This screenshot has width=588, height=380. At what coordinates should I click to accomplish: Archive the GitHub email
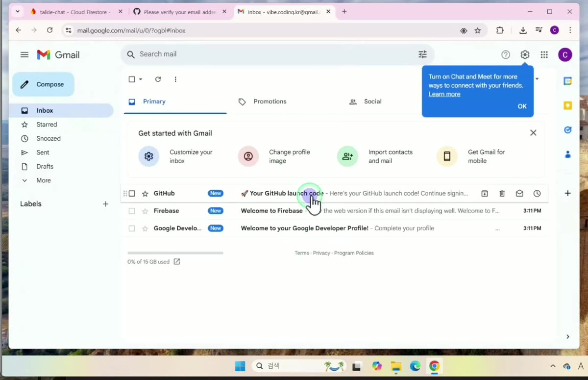point(485,194)
